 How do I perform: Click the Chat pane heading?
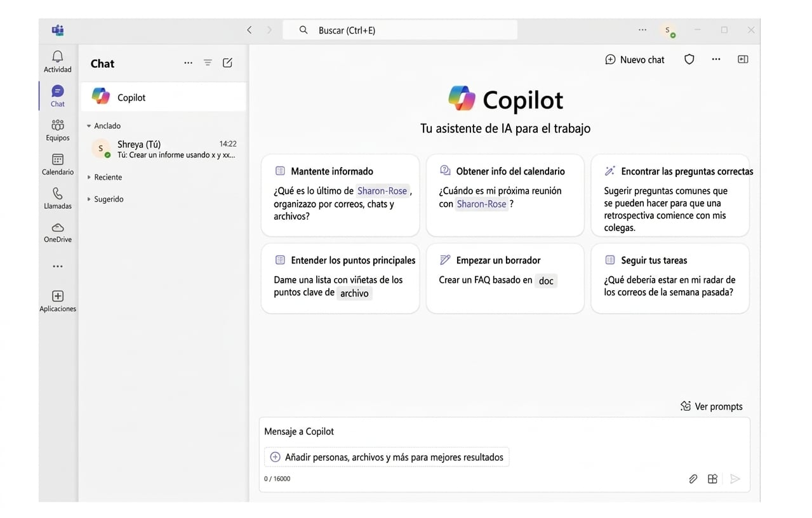pyautogui.click(x=102, y=63)
